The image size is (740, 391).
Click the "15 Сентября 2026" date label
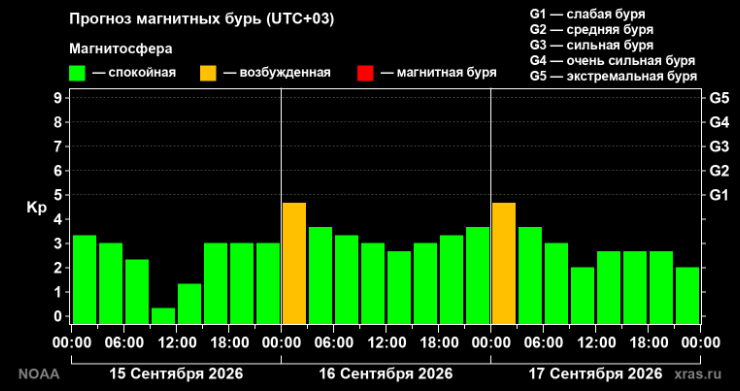(x=177, y=374)
